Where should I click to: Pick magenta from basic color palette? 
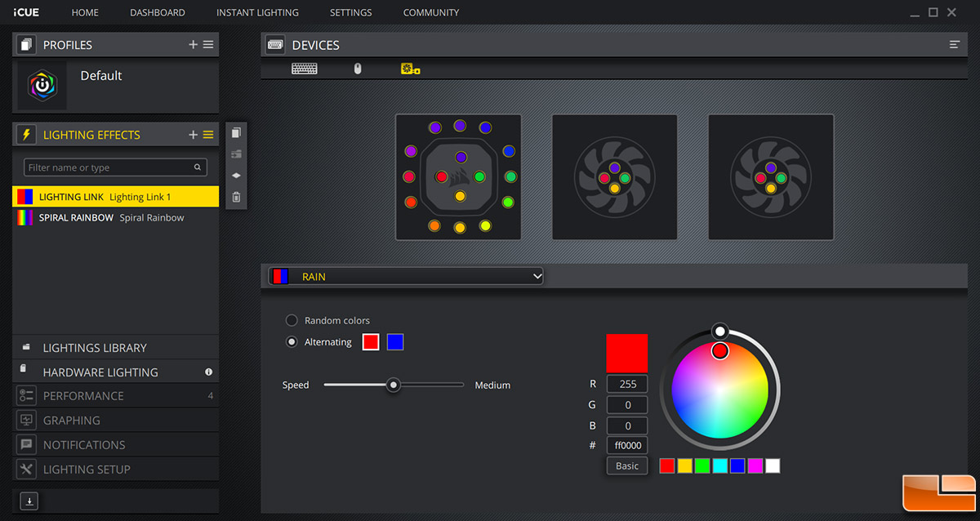tap(755, 465)
